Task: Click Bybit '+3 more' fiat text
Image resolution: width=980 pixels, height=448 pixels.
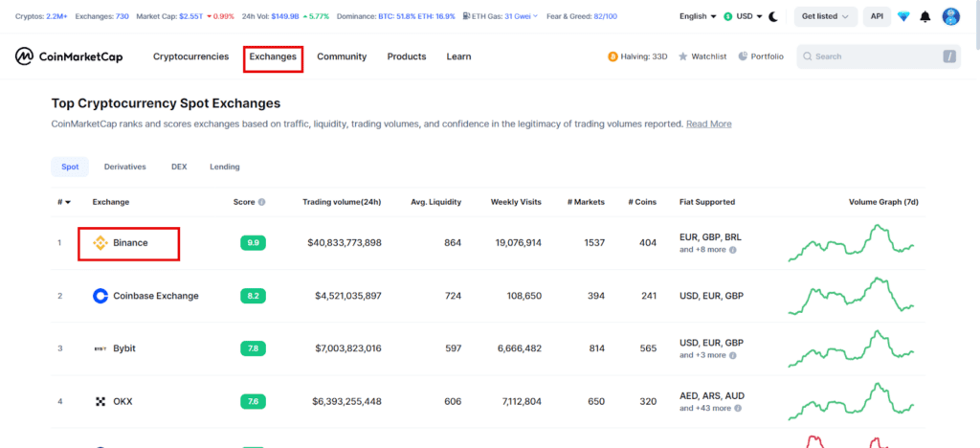Action: 703,355
